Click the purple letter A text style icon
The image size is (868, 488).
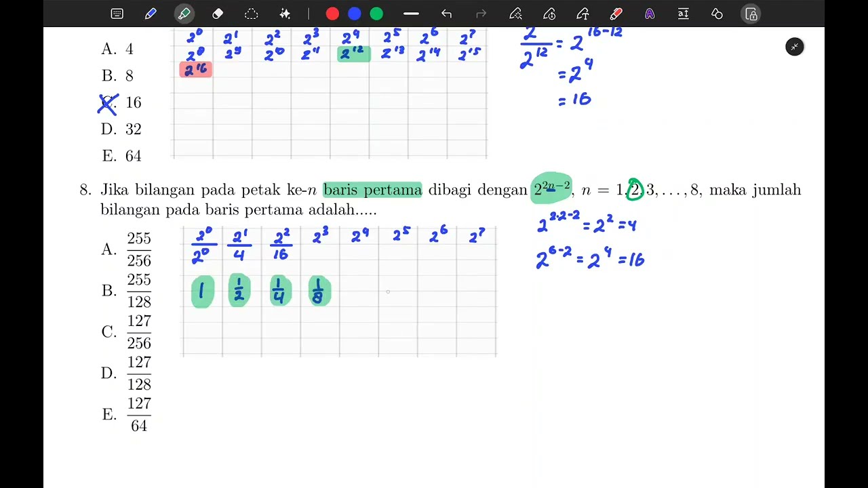click(x=650, y=14)
